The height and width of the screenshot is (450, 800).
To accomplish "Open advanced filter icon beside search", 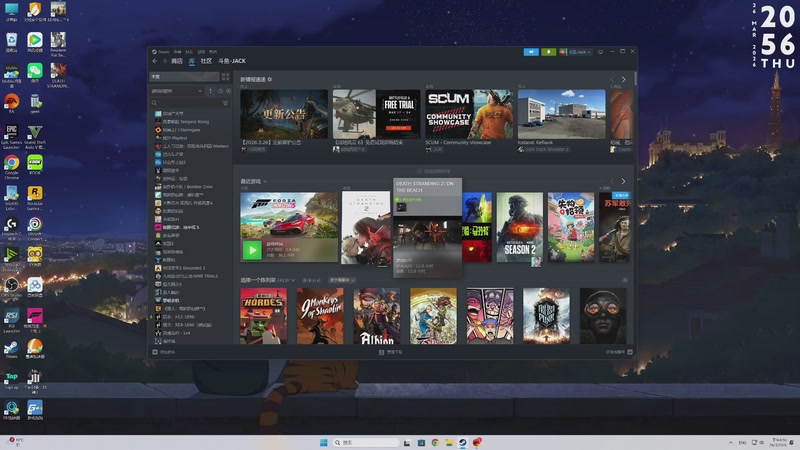I will (225, 103).
